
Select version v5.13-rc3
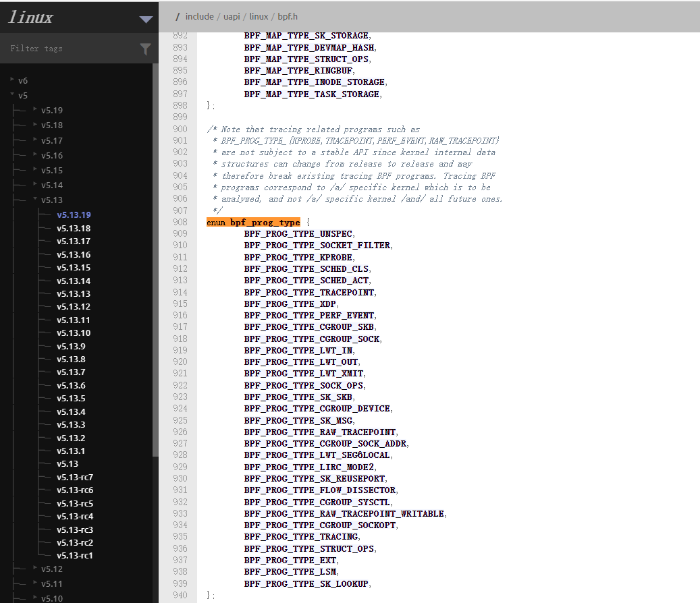(x=75, y=530)
